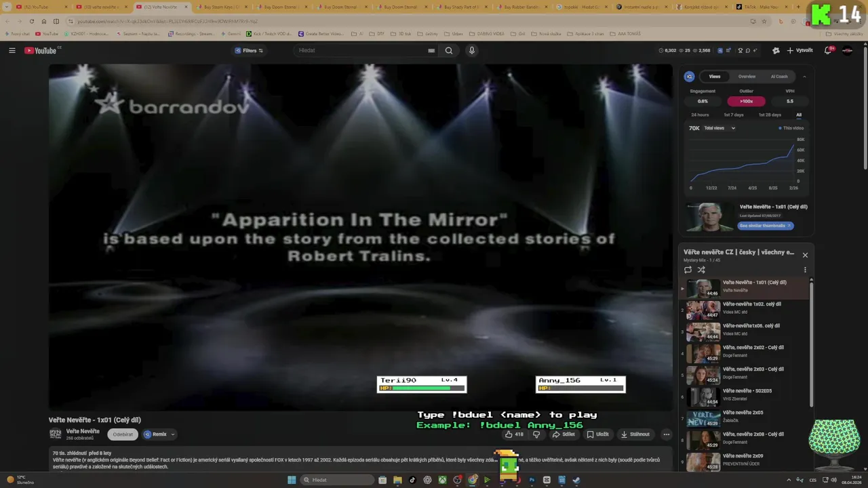Switch to the AI Coach tab
The width and height of the screenshot is (868, 488).
(x=779, y=77)
